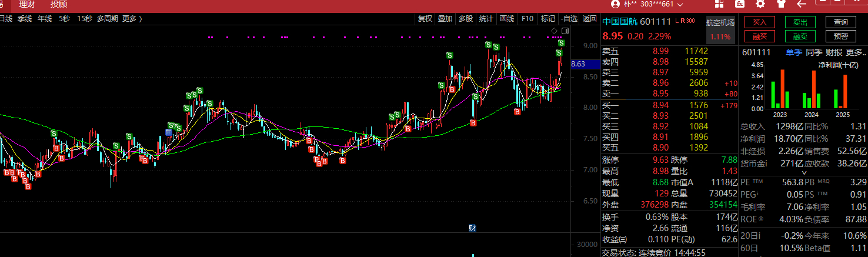
Task: Click the 返回 return button
Action: 589,19
